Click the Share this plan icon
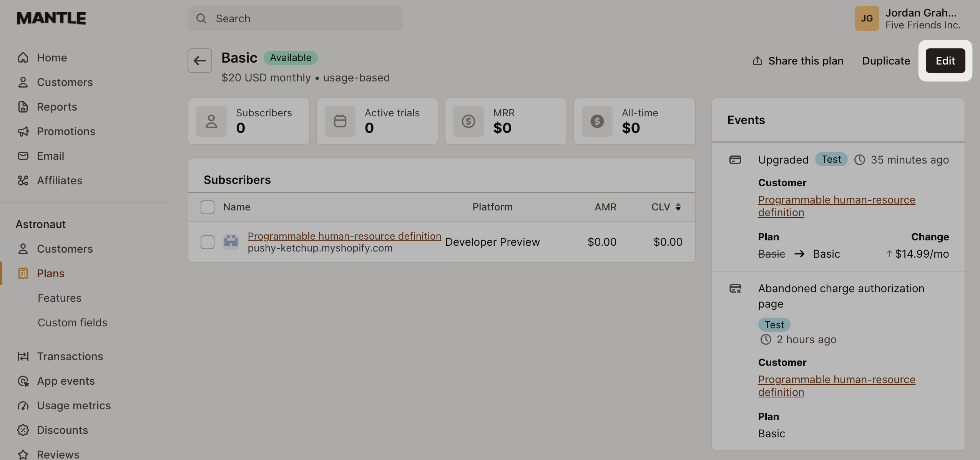Viewport: 980px width, 460px height. tap(757, 61)
